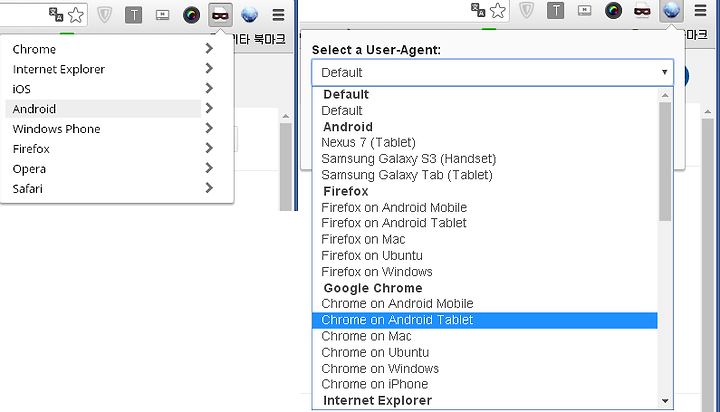Screen dimensions: 720x412
Task: Select highlighted Chrome on Android Tablet
Action: pos(485,320)
